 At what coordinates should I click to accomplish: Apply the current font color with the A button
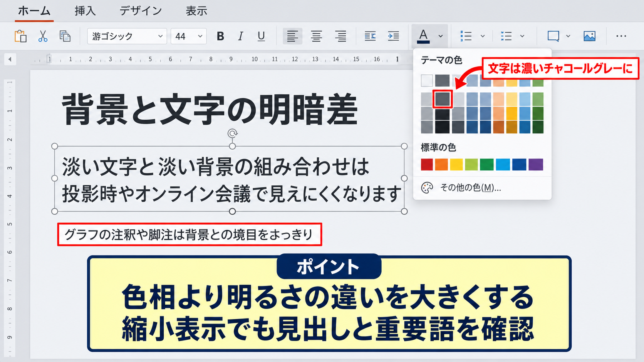(423, 36)
